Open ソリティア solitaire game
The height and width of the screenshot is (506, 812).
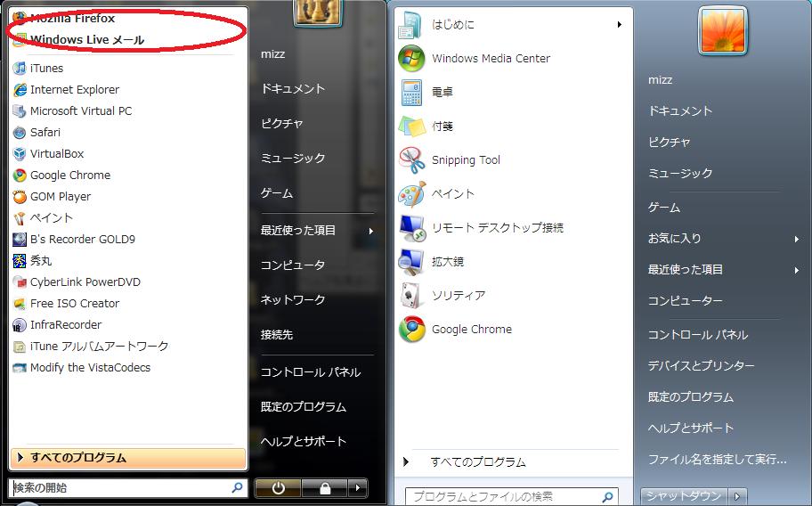pos(443,296)
